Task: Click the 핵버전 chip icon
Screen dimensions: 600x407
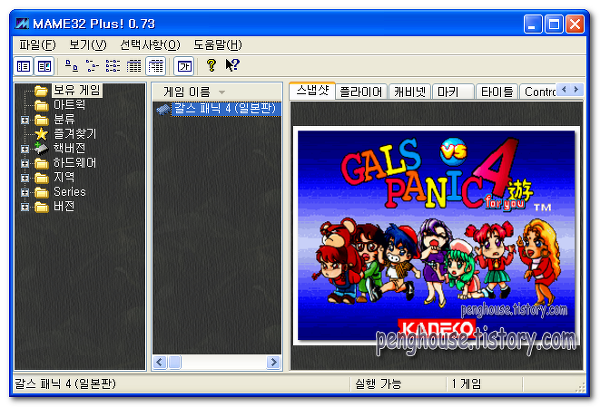Action: pos(41,148)
